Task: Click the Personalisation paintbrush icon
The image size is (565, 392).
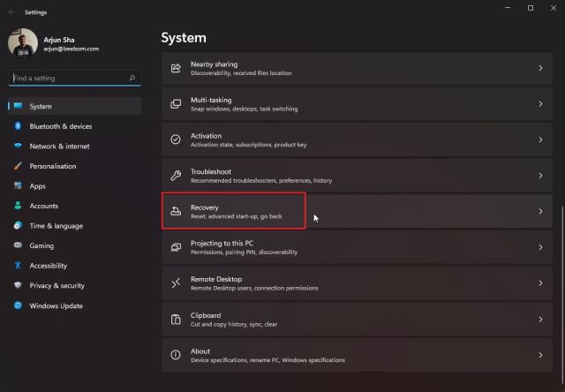Action: point(18,166)
